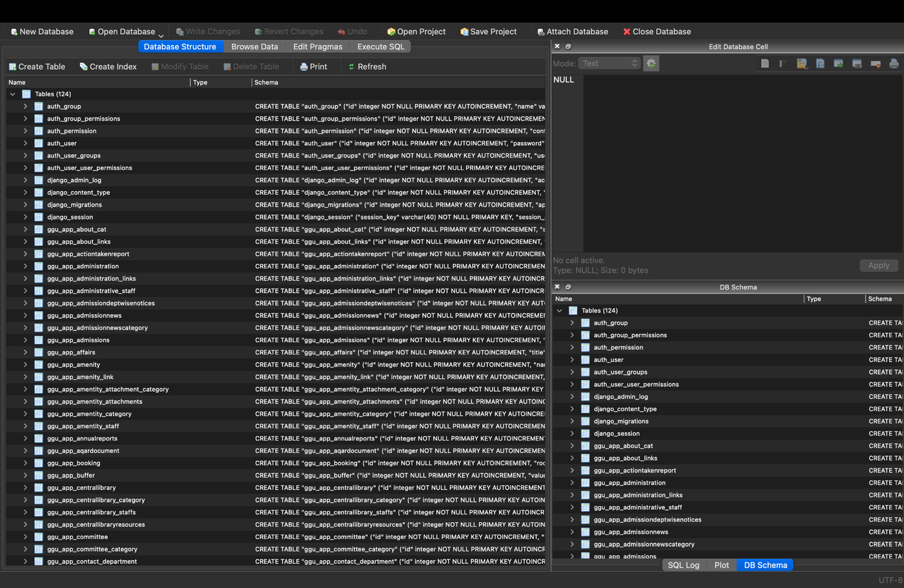Click table icon of ggu_app_buffer row
This screenshot has width=904, height=588.
click(x=39, y=475)
